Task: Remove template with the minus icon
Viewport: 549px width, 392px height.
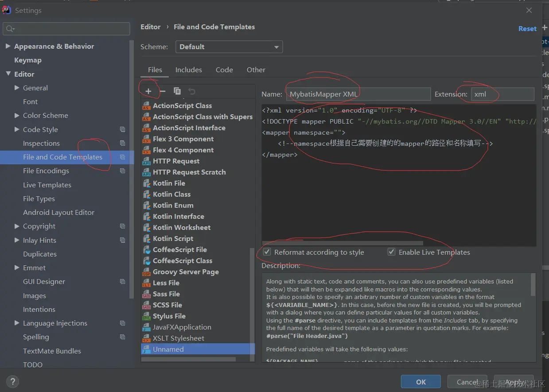Action: (x=163, y=91)
